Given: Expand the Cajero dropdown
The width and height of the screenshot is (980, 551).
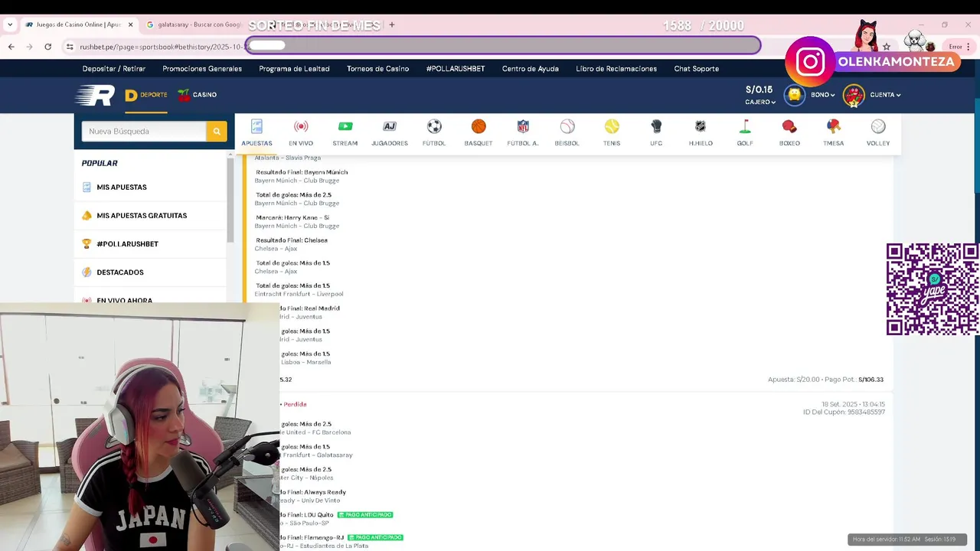Looking at the screenshot, I should [761, 102].
